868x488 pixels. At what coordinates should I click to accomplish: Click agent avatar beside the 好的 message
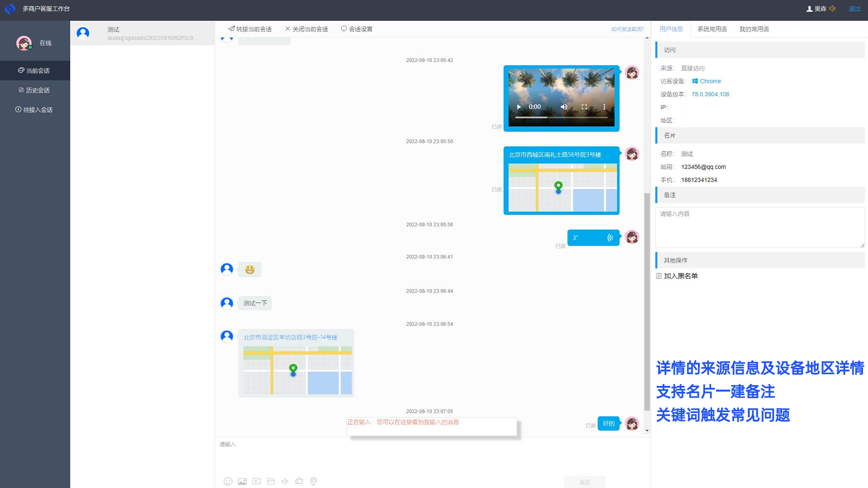coord(632,424)
